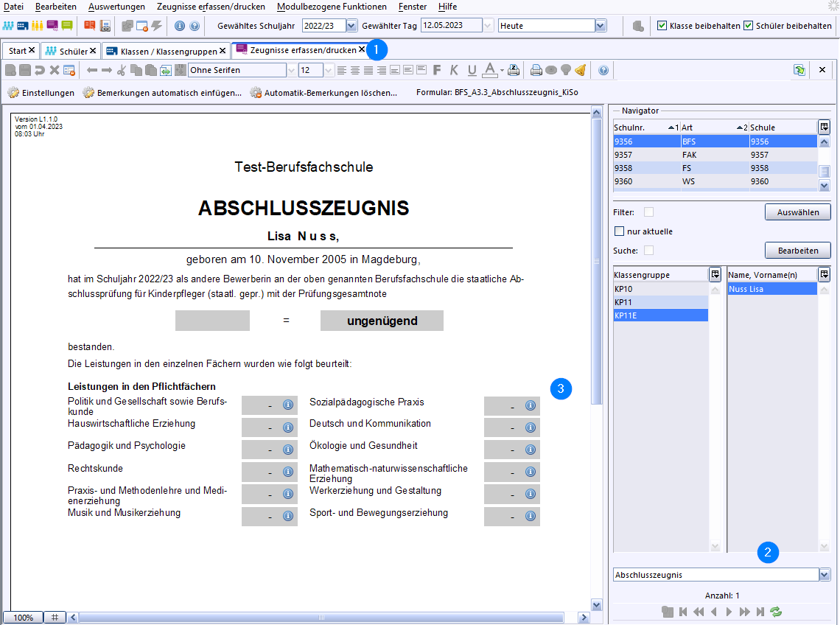
Task: Click the green refresh icon below Anzahl
Action: click(x=775, y=612)
